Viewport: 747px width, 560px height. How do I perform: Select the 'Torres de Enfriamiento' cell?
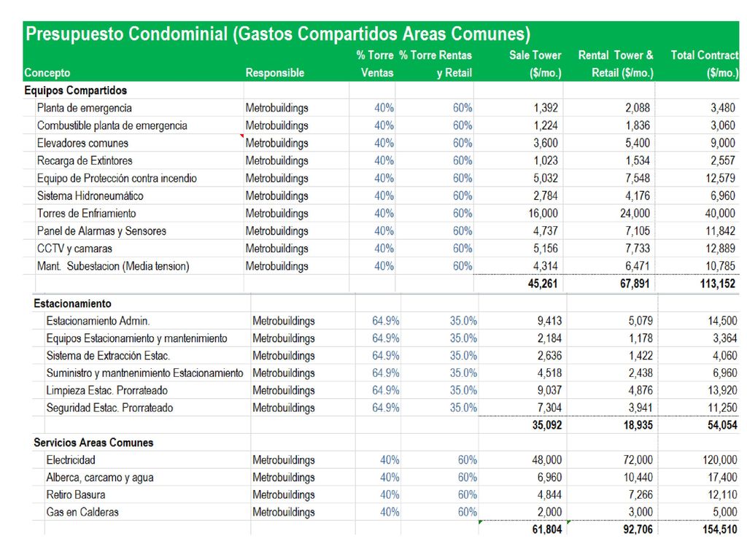(x=86, y=214)
